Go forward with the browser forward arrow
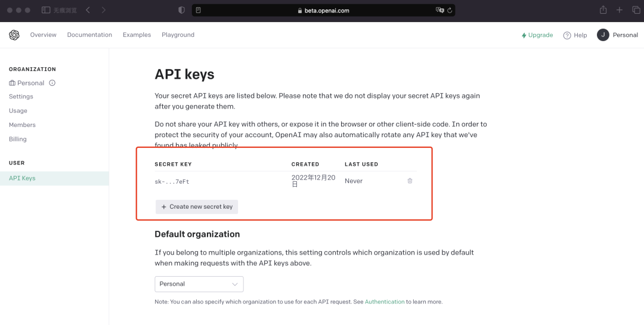The height and width of the screenshot is (325, 644). coord(104,10)
